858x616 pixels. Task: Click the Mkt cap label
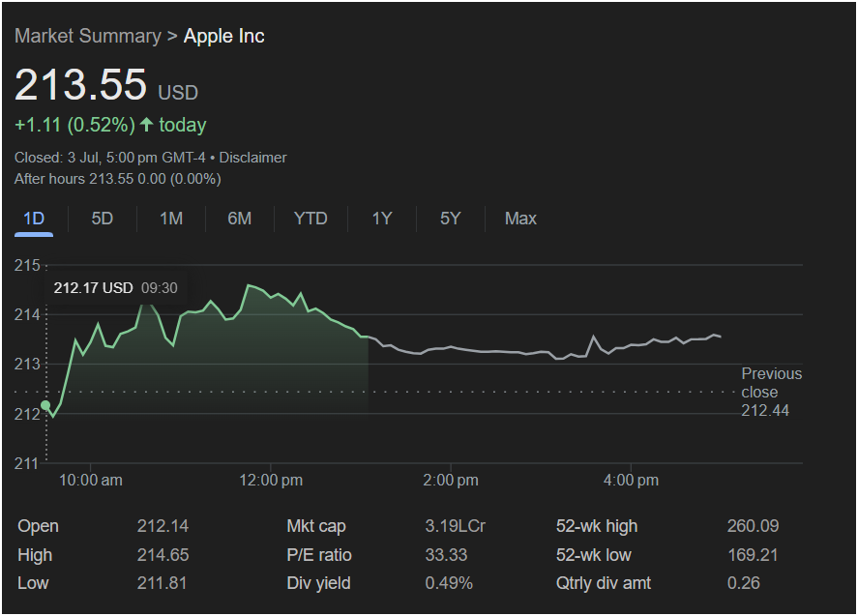[x=315, y=526]
